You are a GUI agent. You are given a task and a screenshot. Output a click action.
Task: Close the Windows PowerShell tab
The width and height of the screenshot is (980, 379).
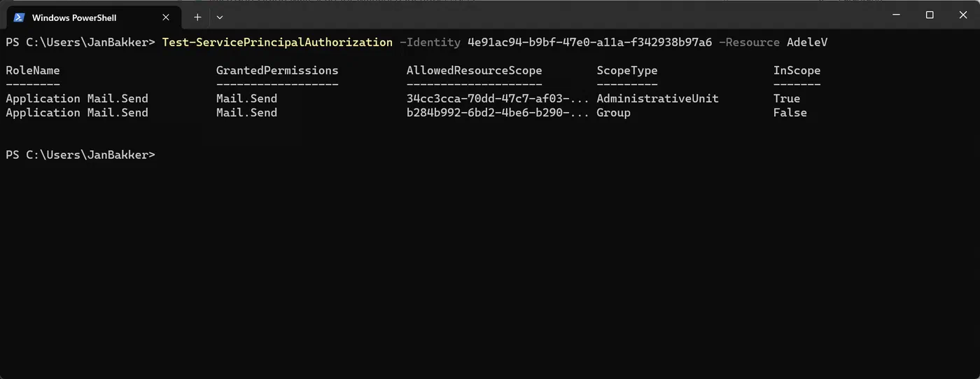click(x=166, y=18)
